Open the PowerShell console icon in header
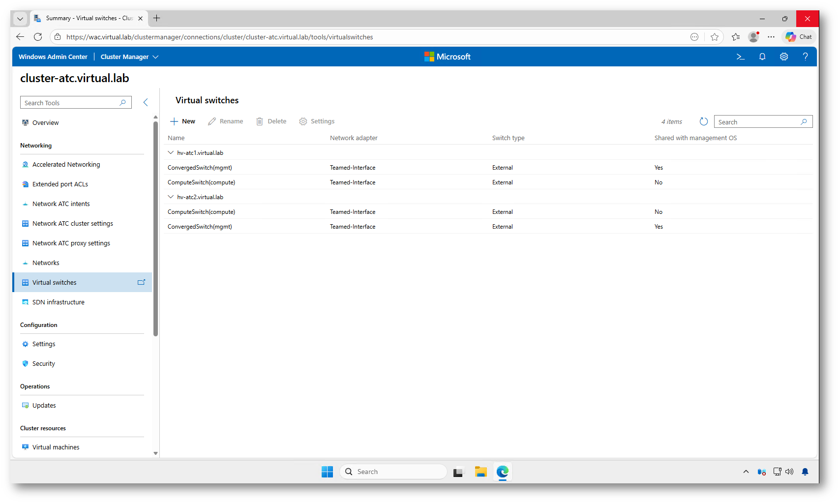The height and width of the screenshot is (504, 840). click(x=740, y=57)
